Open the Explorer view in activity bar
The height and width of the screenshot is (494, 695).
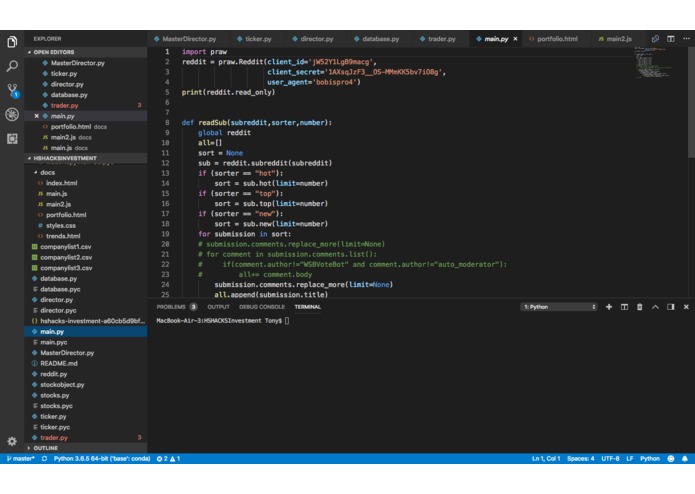[12, 42]
